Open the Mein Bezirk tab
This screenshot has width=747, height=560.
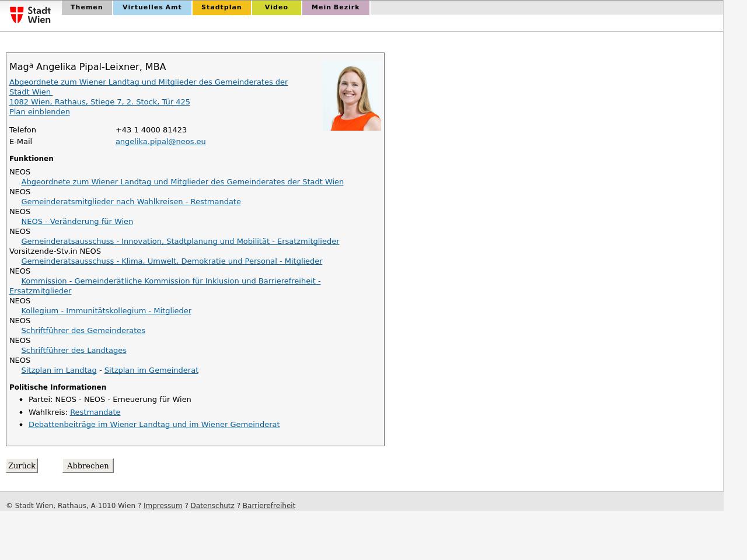336,8
